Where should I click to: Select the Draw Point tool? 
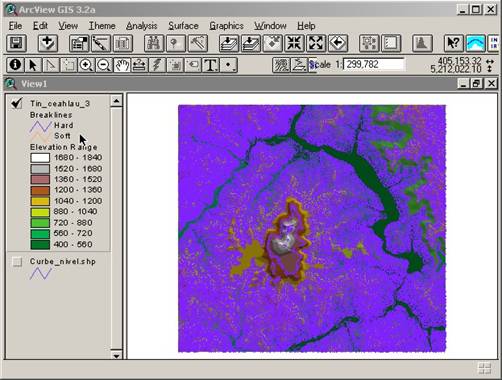coord(229,65)
